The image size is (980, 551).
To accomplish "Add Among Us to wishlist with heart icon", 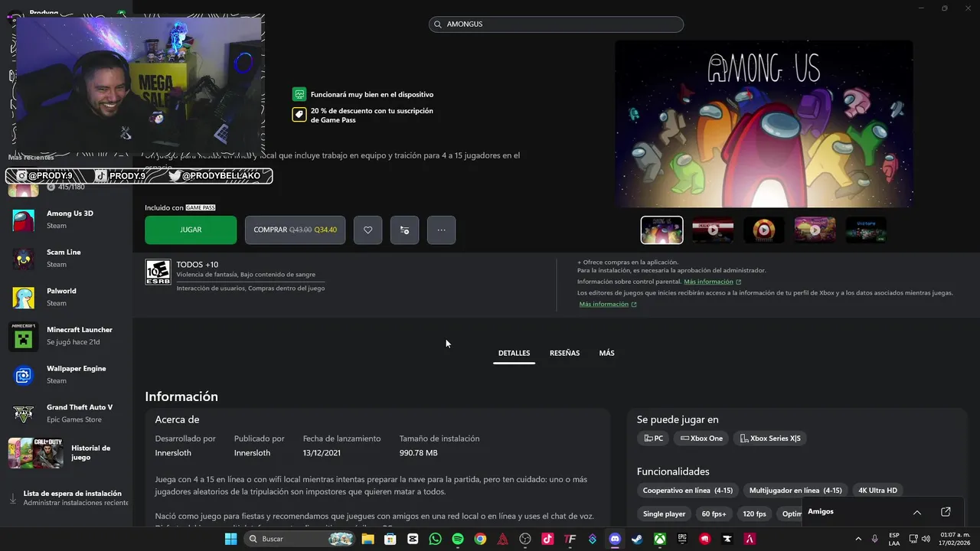I will point(367,230).
